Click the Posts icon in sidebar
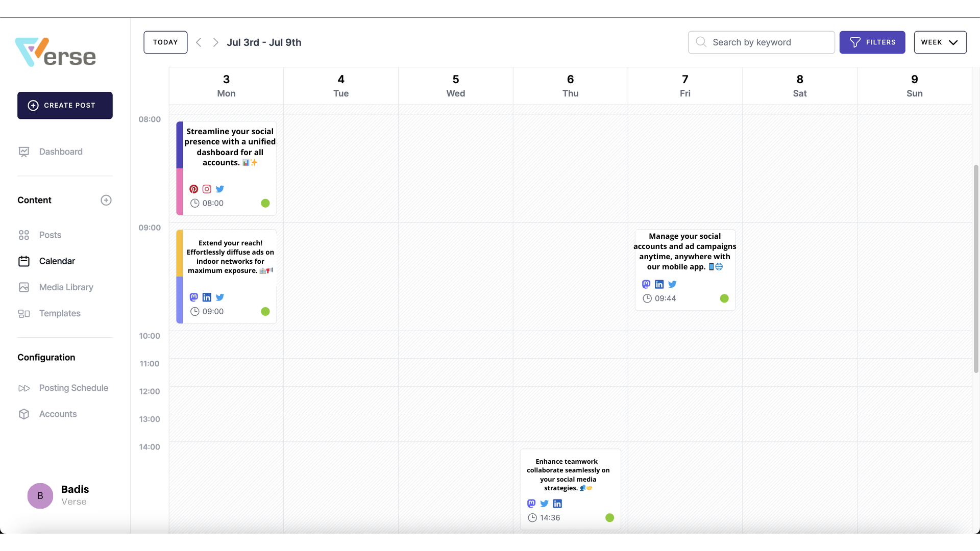The height and width of the screenshot is (551, 980). [x=23, y=235]
